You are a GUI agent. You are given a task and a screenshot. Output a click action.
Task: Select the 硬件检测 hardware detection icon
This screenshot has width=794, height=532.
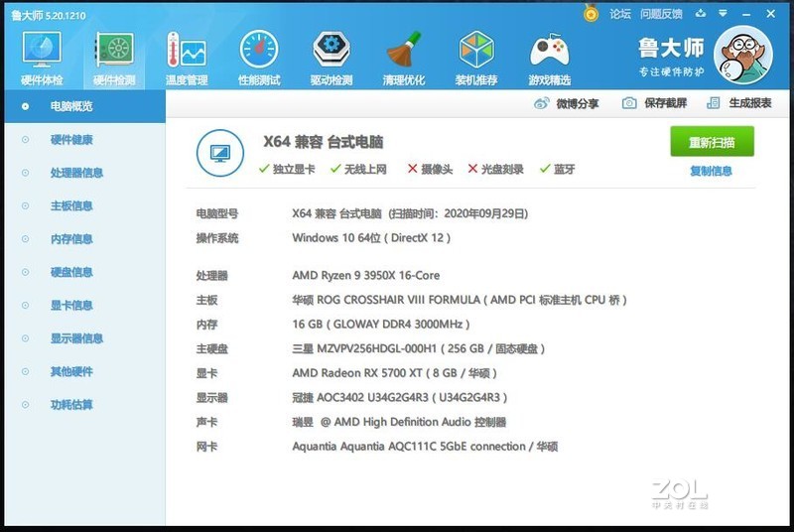(x=114, y=58)
